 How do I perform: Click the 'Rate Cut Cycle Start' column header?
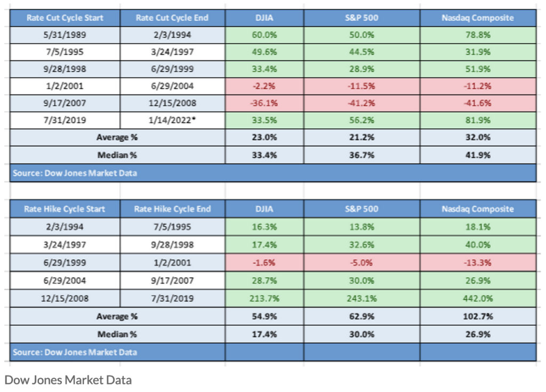pos(65,18)
